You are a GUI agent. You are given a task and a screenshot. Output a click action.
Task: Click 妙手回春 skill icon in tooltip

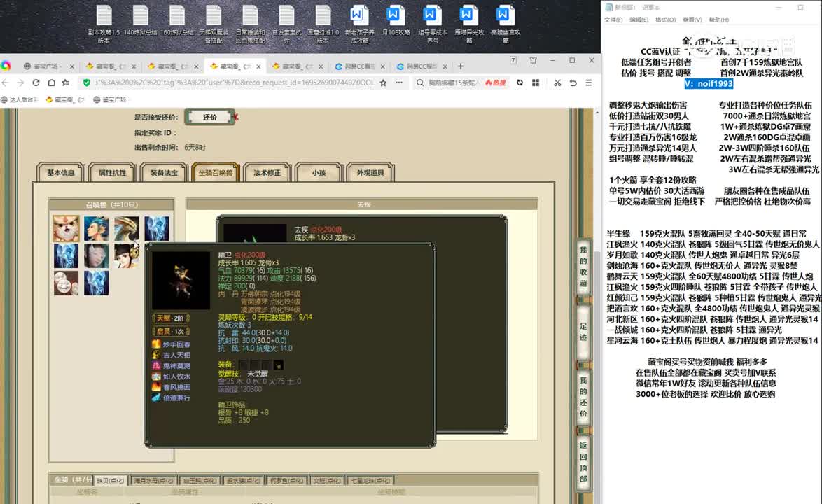coord(156,344)
